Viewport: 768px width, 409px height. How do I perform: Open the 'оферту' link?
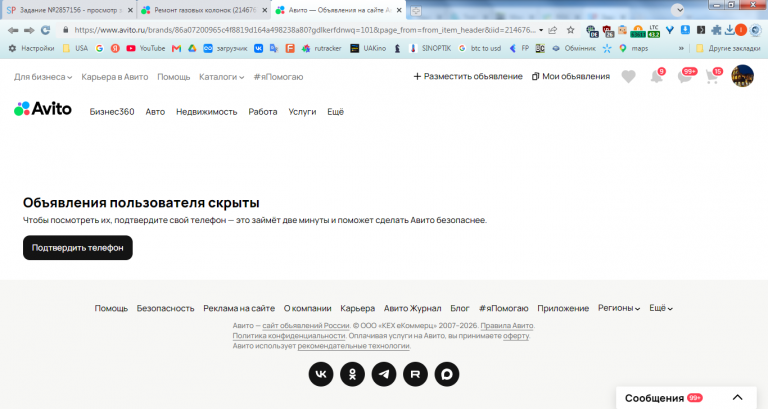point(516,336)
